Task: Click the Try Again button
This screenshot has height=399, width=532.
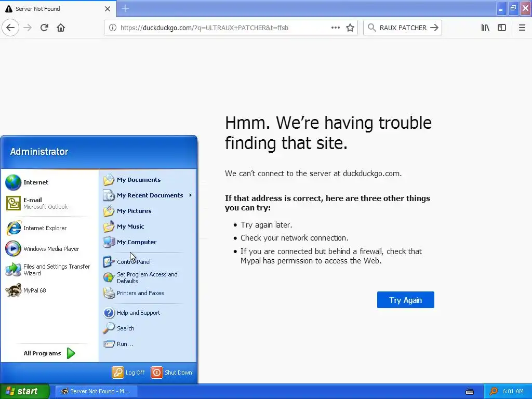Action: [405, 300]
